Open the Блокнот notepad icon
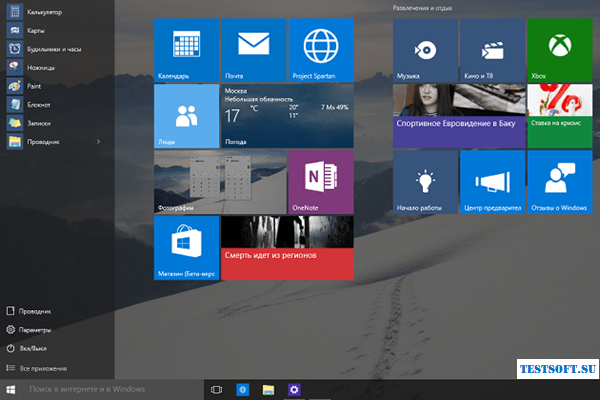Viewport: 600px width, 400px height. pos(15,104)
